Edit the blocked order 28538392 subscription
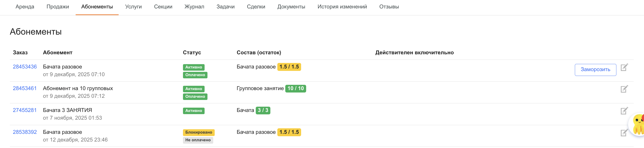Screen dimensions: 644x148 pyautogui.click(x=624, y=132)
